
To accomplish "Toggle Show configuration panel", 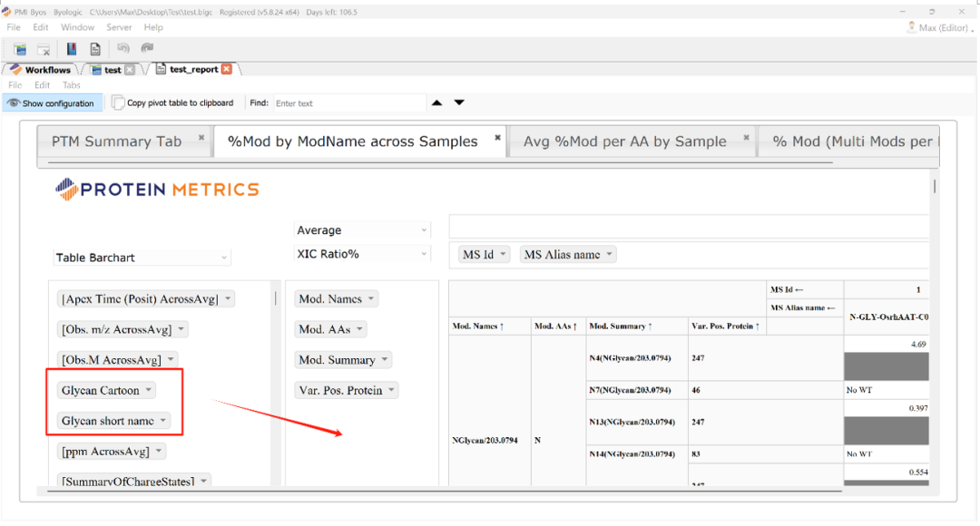I will pyautogui.click(x=51, y=103).
